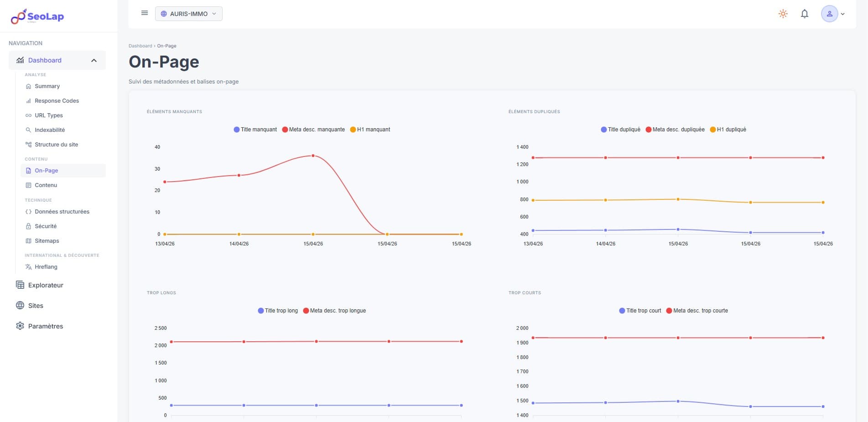Expand the user profile menu
868x422 pixels.
(x=833, y=14)
